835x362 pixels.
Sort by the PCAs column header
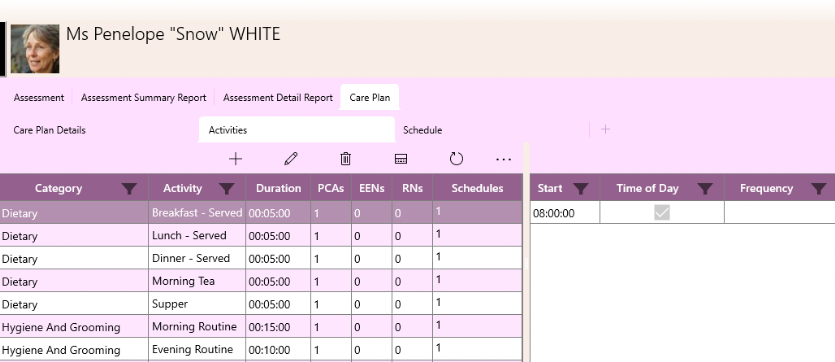coord(331,188)
